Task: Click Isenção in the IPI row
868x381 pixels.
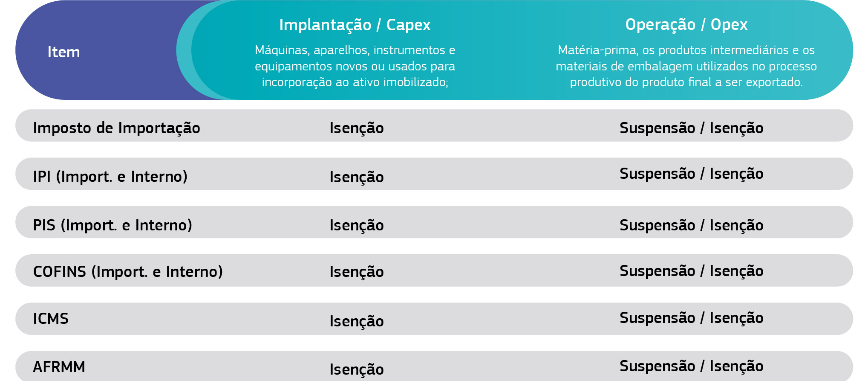Action: [x=357, y=177]
